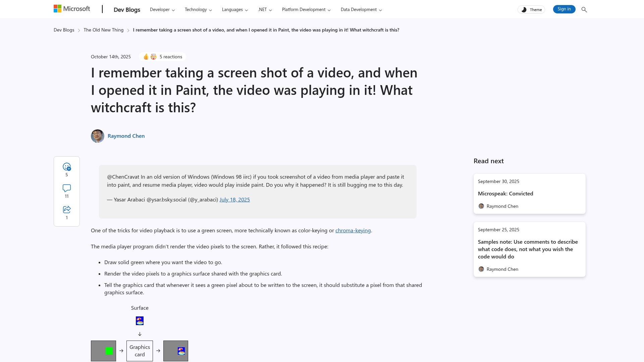Open the July 18, 2025 tweet link

pyautogui.click(x=234, y=200)
